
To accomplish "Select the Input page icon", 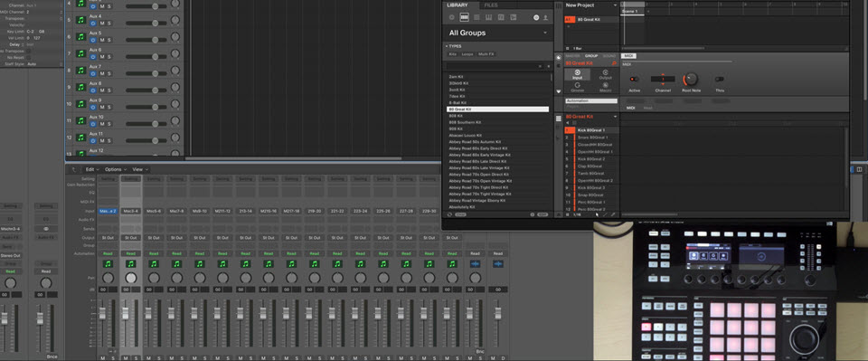I will click(x=578, y=74).
